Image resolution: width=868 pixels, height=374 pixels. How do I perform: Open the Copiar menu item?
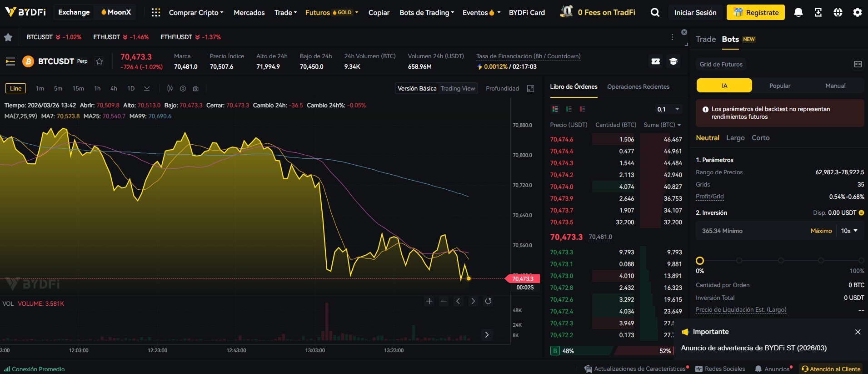point(379,13)
